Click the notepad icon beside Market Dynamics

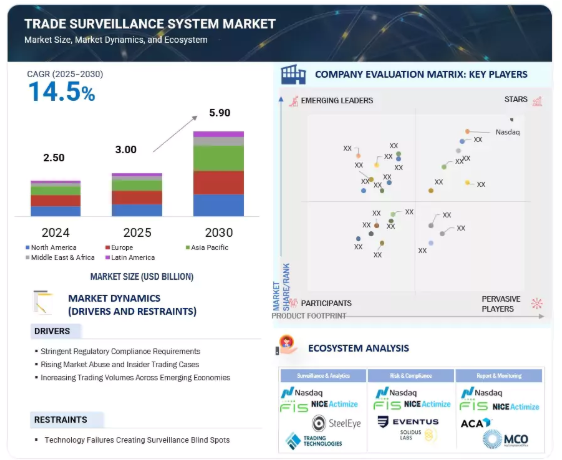[43, 302]
